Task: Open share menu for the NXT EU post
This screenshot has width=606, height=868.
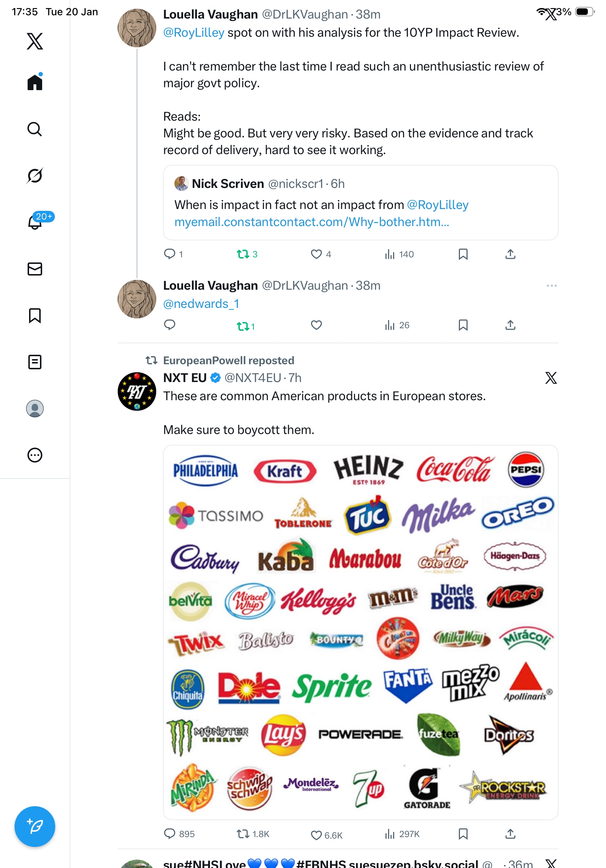Action: click(x=510, y=833)
